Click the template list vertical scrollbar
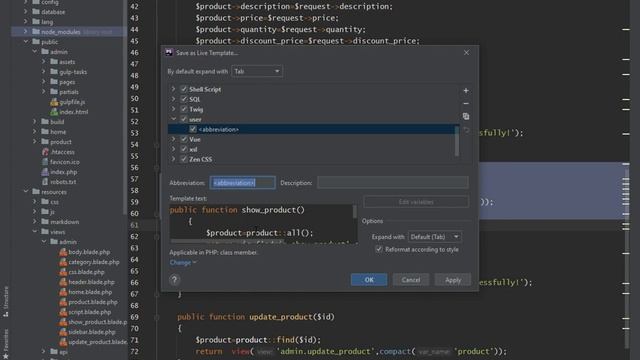This screenshot has height=360, width=640. tap(457, 141)
